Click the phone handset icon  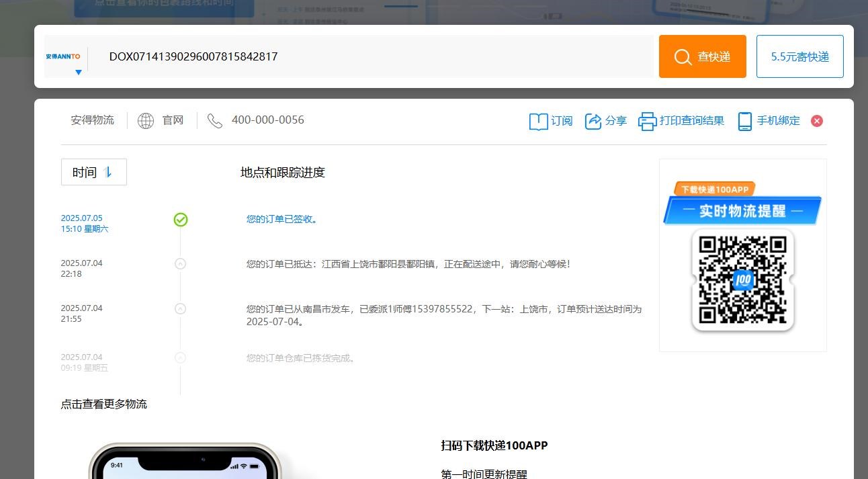[215, 121]
